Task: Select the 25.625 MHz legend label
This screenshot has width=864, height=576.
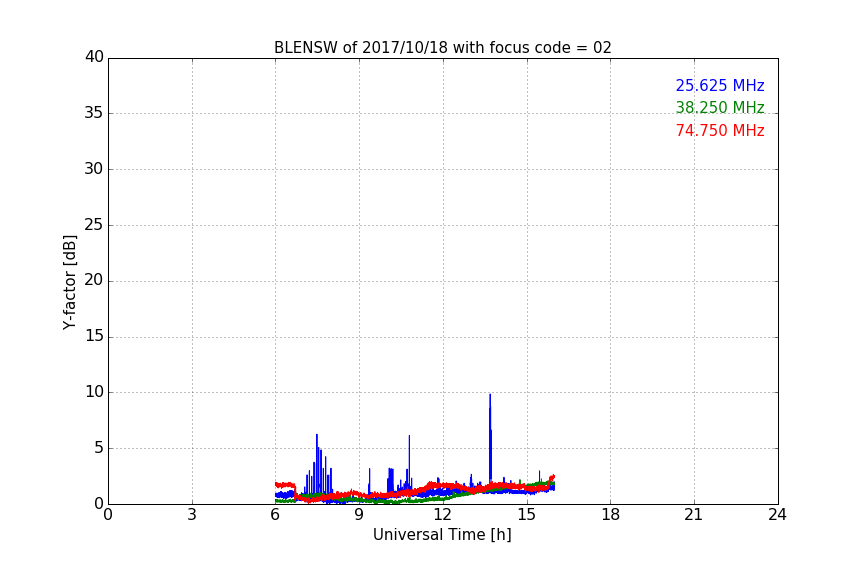Action: click(720, 85)
